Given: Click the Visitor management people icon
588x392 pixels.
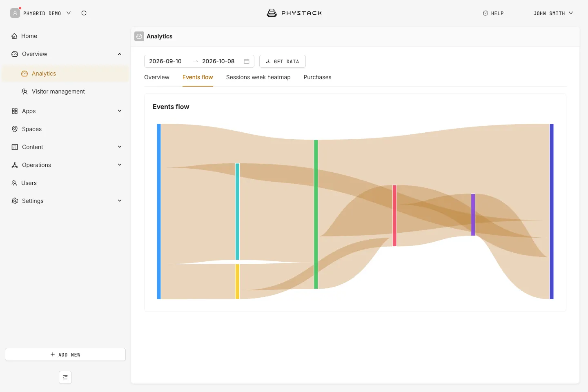Looking at the screenshot, I should [24, 91].
